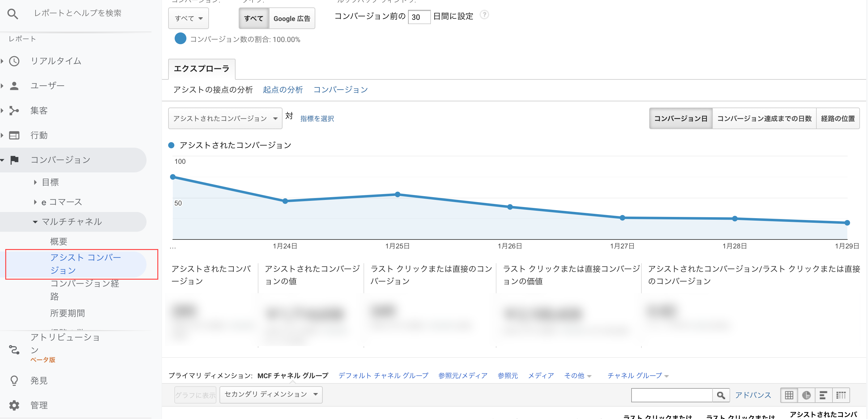
Task: Switch chart to コンバージョン達成までの日数
Action: click(764, 118)
